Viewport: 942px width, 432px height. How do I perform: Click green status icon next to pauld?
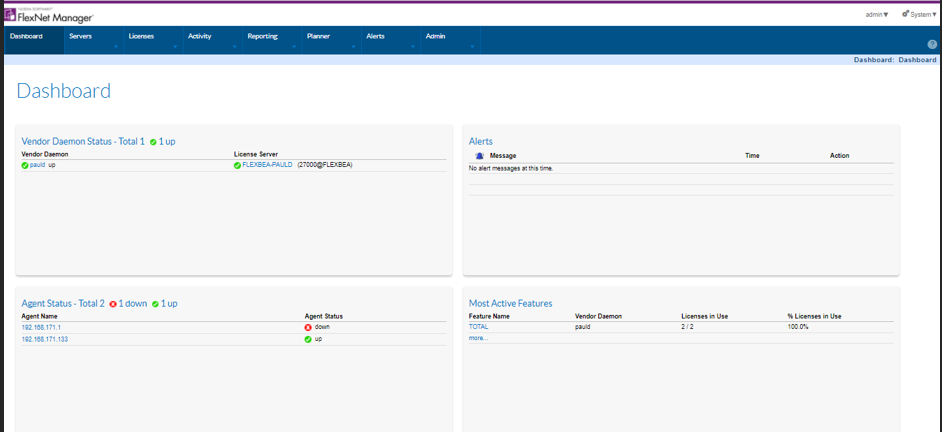point(25,165)
